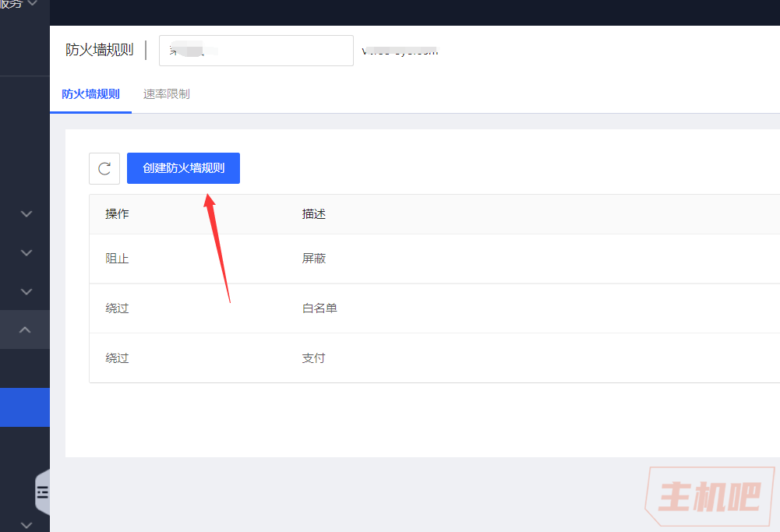The height and width of the screenshot is (532, 780).
Task: Click the 阻止 action in the first row
Action: pyautogui.click(x=117, y=259)
